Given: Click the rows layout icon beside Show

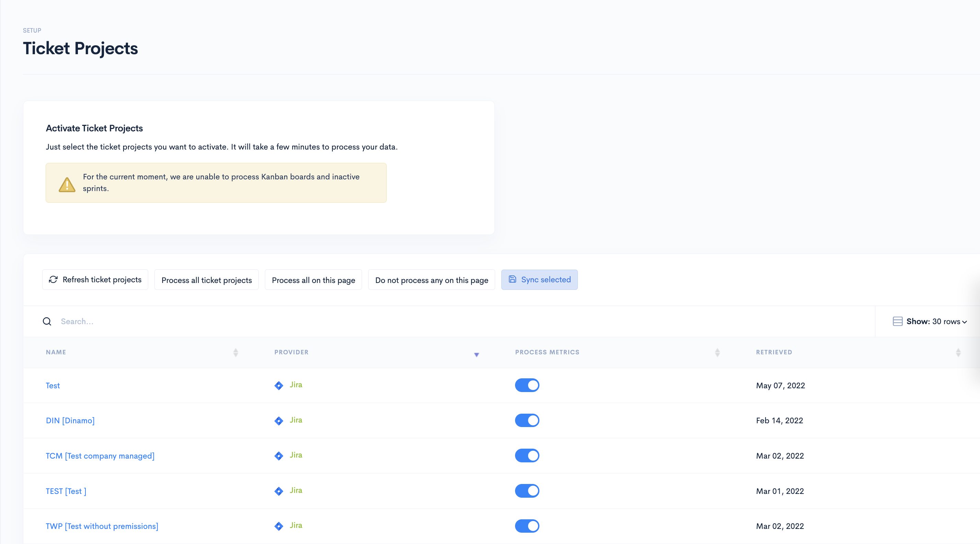Looking at the screenshot, I should [x=897, y=322].
